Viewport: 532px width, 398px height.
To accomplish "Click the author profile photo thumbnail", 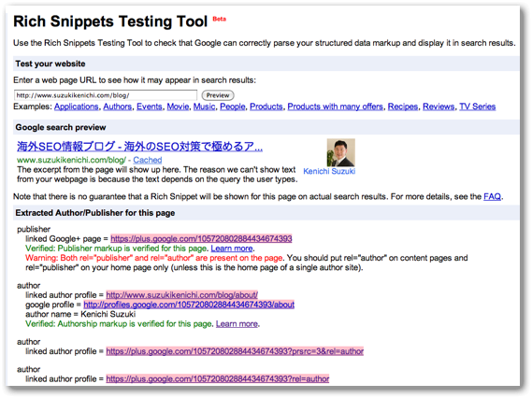I will [x=341, y=152].
